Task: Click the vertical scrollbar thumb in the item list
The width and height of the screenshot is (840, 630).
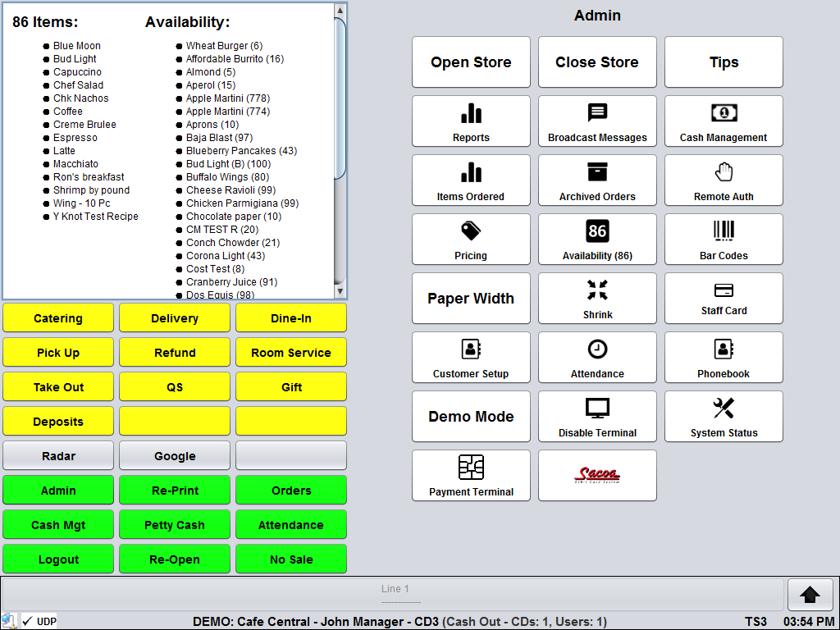Action: (340, 98)
